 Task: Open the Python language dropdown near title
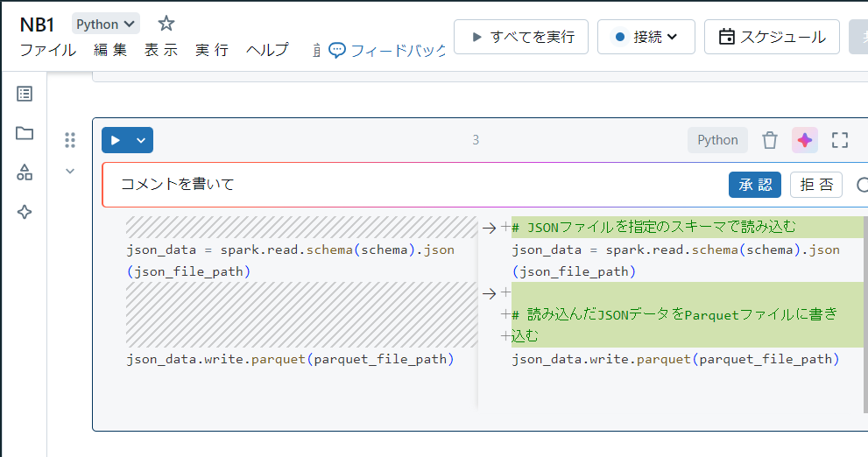(x=105, y=25)
